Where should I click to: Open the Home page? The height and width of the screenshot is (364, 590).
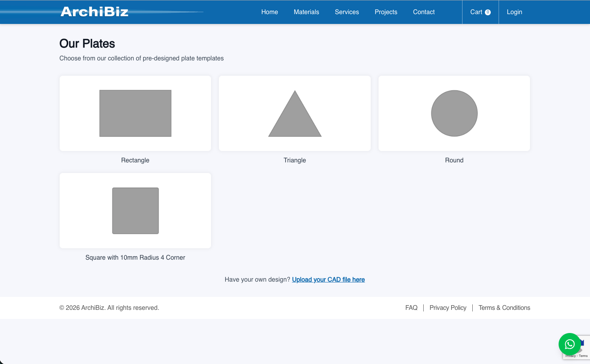[x=270, y=12]
